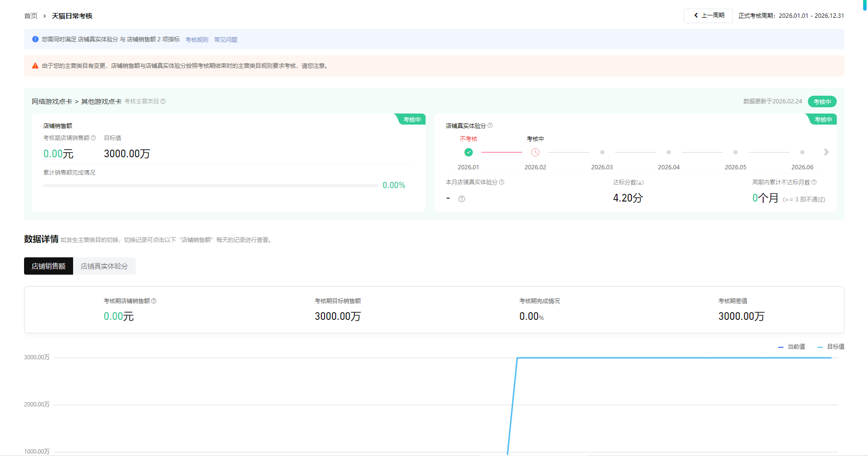Image resolution: width=868 pixels, height=456 pixels.
Task: Navigate to 首页 in breadcrumb
Action: pyautogui.click(x=31, y=16)
